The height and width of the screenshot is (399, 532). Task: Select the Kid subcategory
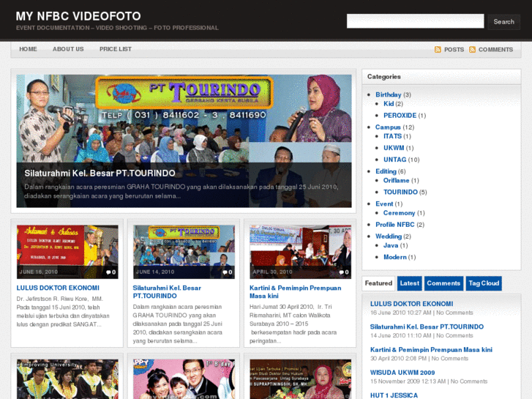coord(389,104)
